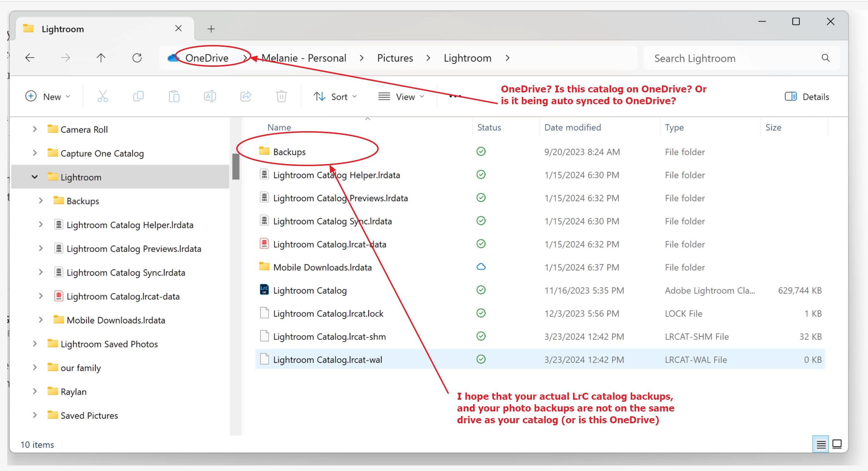
Task: Select the Lightroom Catalog LrC file
Action: [310, 291]
